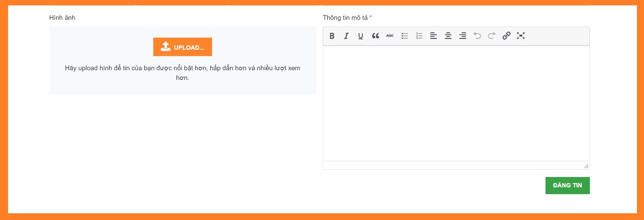This screenshot has height=220, width=644.
Task: Center align the text
Action: click(x=448, y=36)
